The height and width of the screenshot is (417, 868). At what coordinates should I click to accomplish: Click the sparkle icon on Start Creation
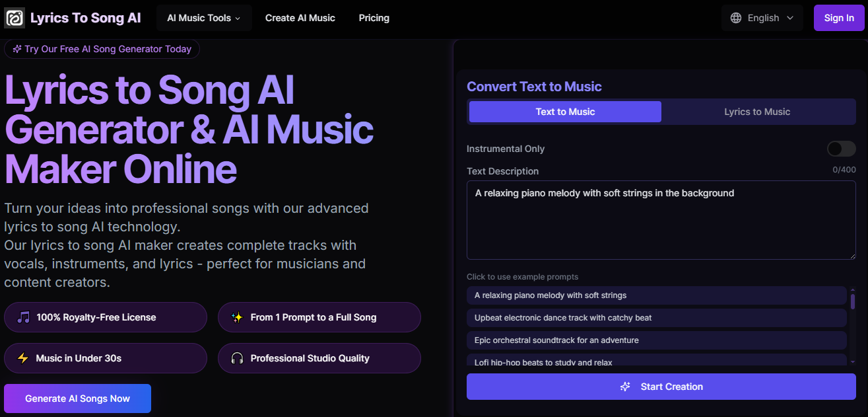coord(625,387)
